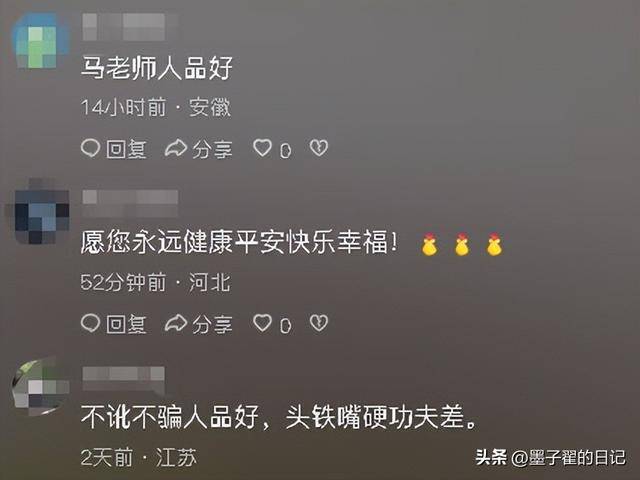Tap share arrow icon under Hebei comment
The image size is (640, 480).
click(176, 324)
